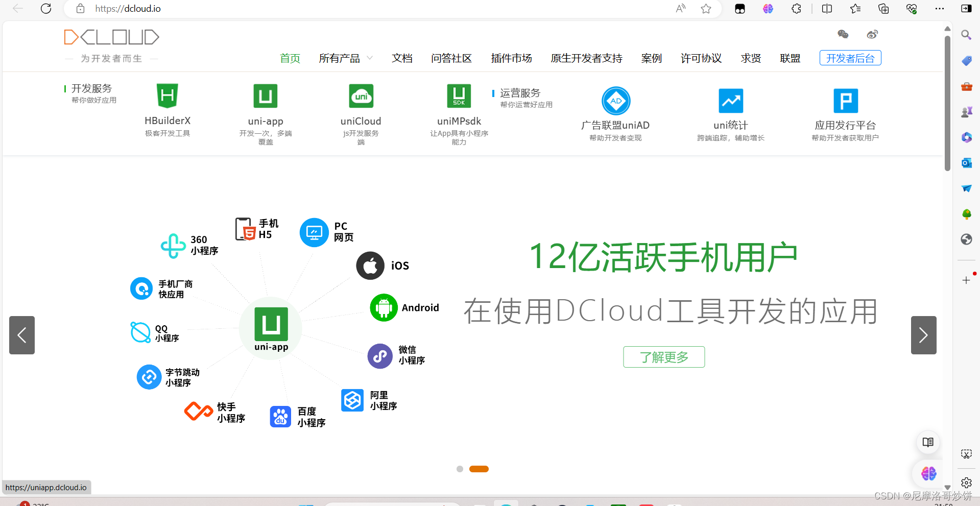
Task: Select the 首页 menu item
Action: click(x=290, y=58)
